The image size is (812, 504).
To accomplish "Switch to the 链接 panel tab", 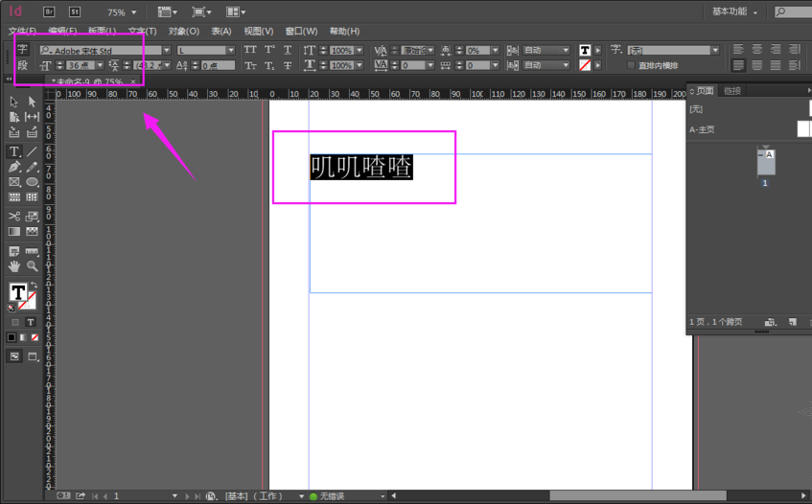I will point(732,91).
